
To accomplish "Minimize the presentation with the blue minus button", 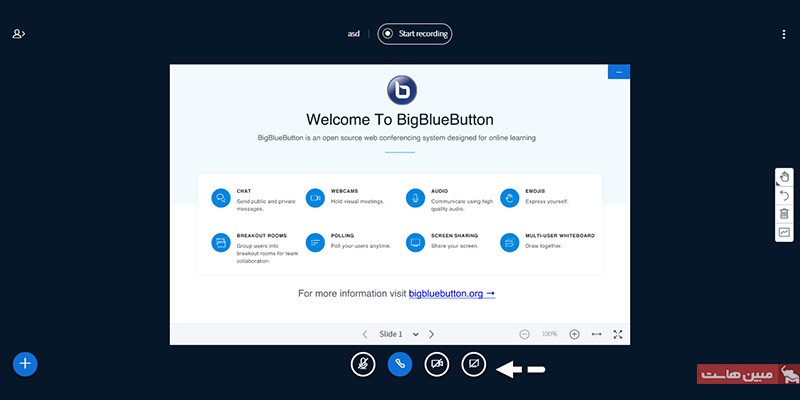I will (619, 72).
